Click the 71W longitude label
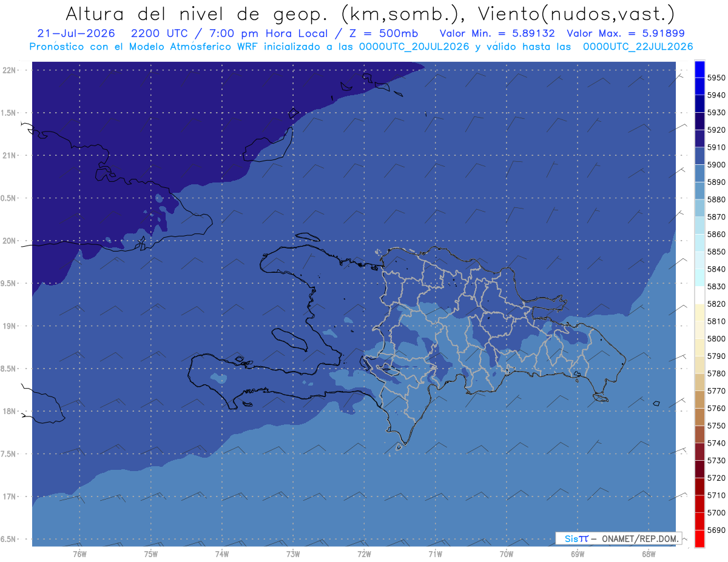Screen dimensions: 728x562 pos(435,554)
